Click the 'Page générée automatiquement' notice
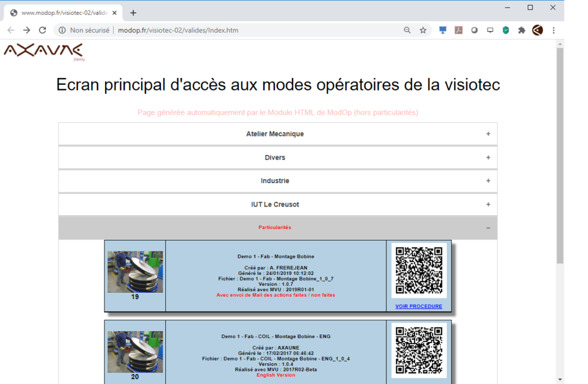The image size is (588, 384). click(278, 113)
